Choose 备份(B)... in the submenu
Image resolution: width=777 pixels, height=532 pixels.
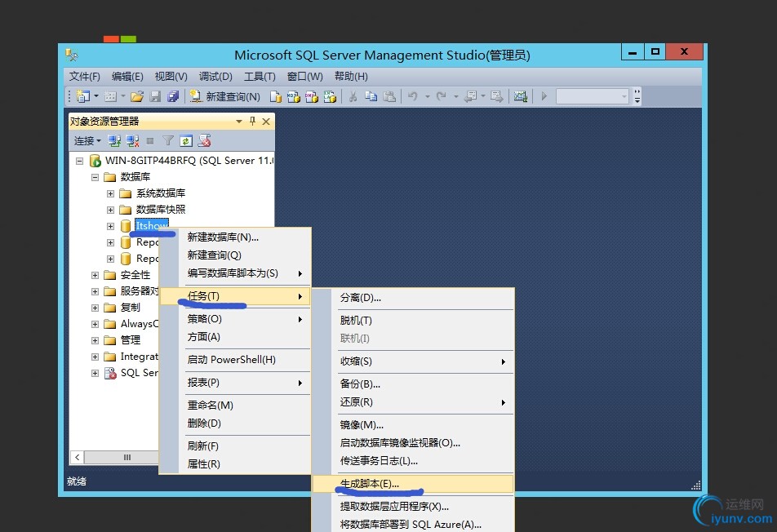tap(412, 383)
